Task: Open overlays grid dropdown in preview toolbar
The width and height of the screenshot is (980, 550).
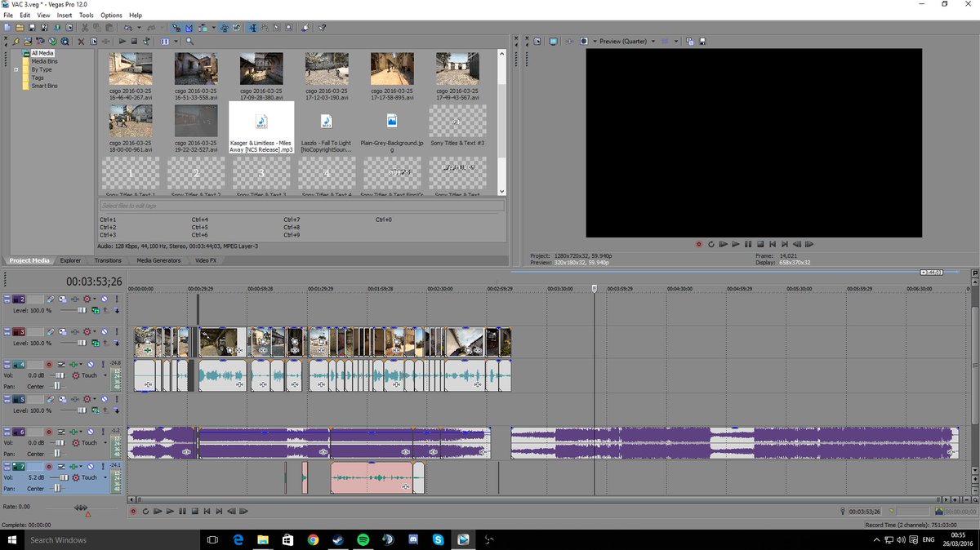Action: tap(676, 41)
